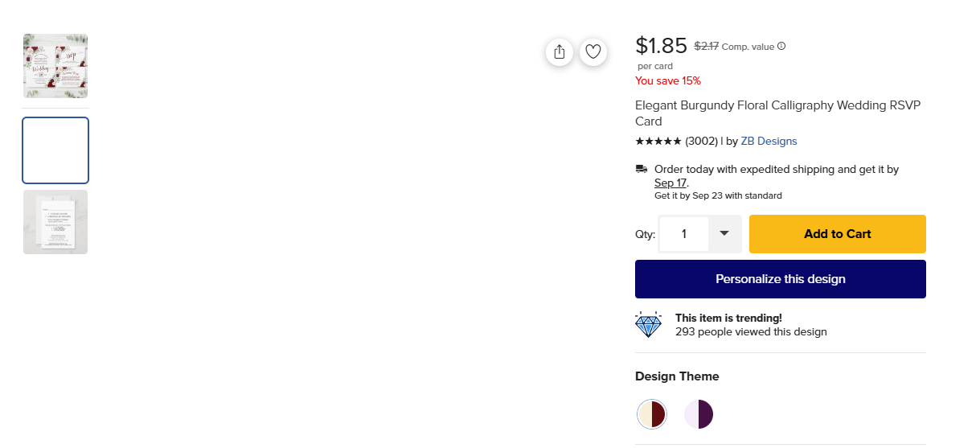View the gray RSVP card back thumbnail
Viewport: 980px width, 448px height.
pyautogui.click(x=55, y=222)
